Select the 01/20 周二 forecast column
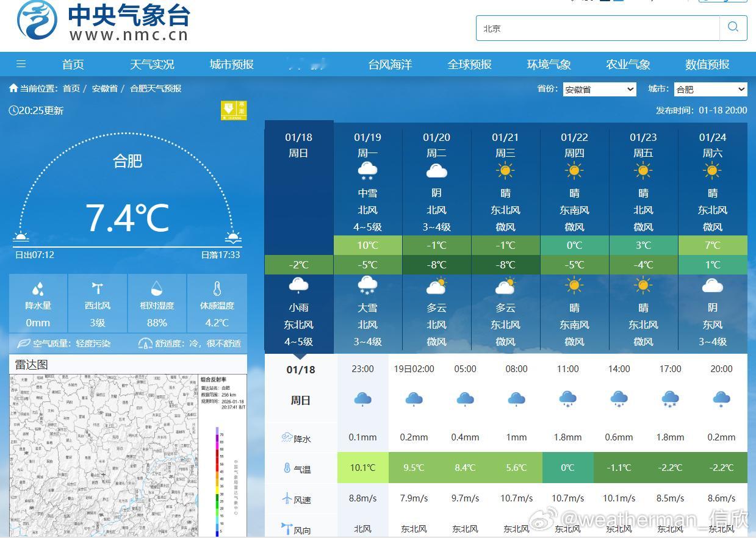The image size is (756, 538). pyautogui.click(x=436, y=239)
